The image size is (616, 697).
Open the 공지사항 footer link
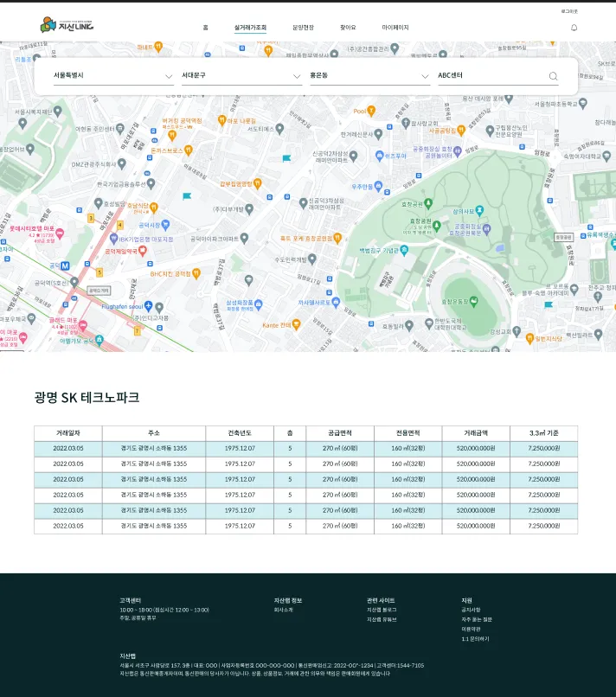click(x=472, y=610)
